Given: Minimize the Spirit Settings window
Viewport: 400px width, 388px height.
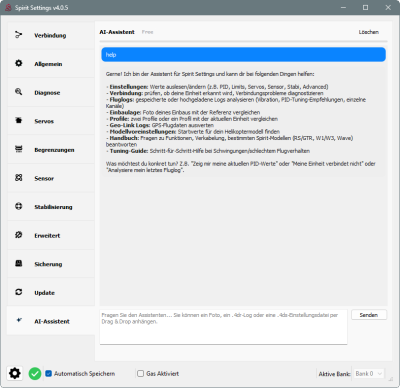Looking at the screenshot, I should pyautogui.click(x=343, y=7).
